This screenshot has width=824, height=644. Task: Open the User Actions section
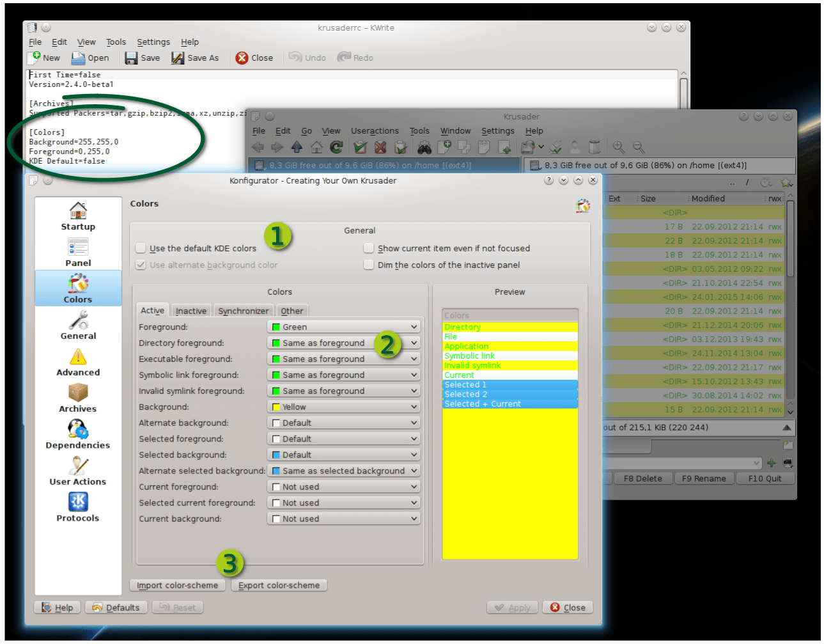click(x=78, y=471)
